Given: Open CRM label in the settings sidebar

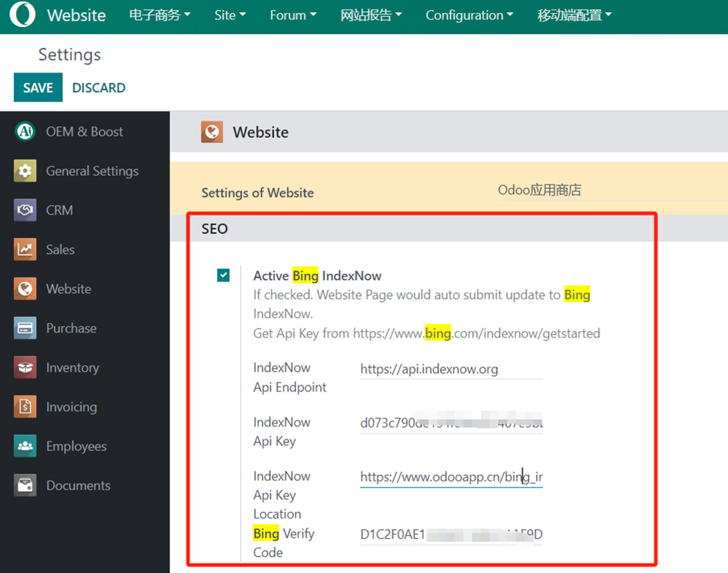Looking at the screenshot, I should [x=59, y=210].
